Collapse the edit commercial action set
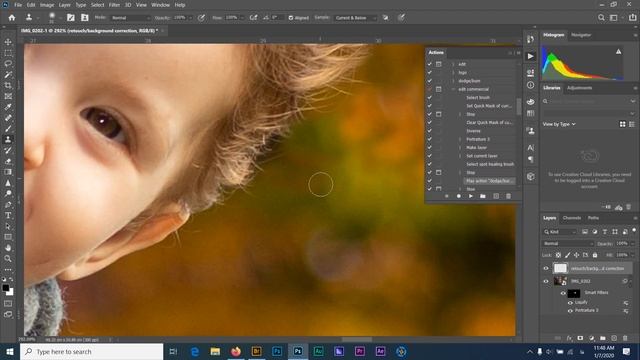The height and width of the screenshot is (360, 640). (x=453, y=89)
